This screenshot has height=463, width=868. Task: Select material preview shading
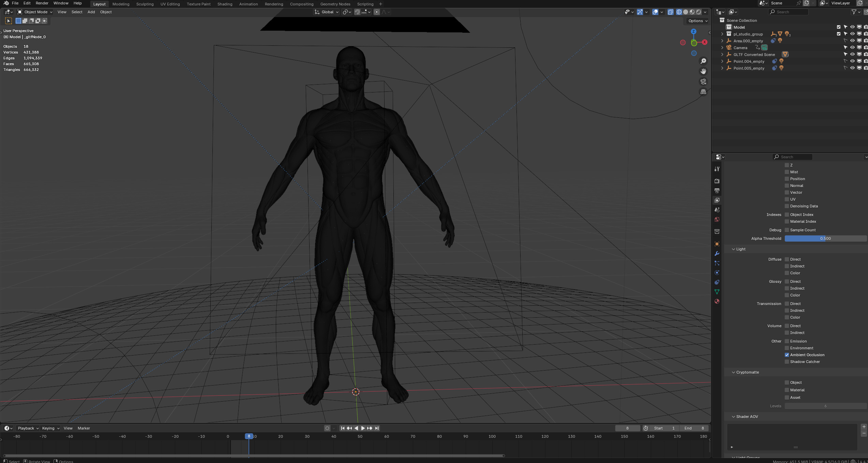pos(692,12)
